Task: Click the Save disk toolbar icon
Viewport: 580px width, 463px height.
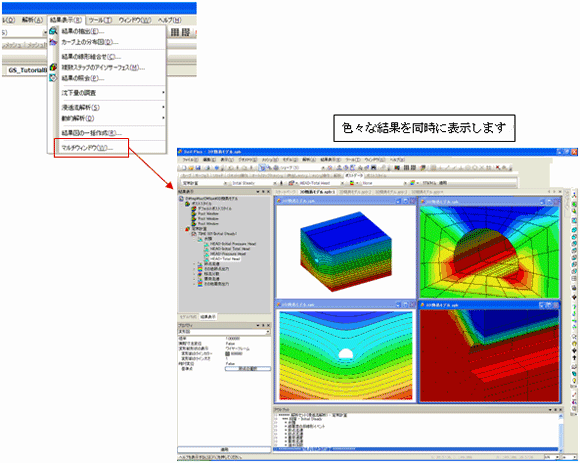Action: pos(198,168)
